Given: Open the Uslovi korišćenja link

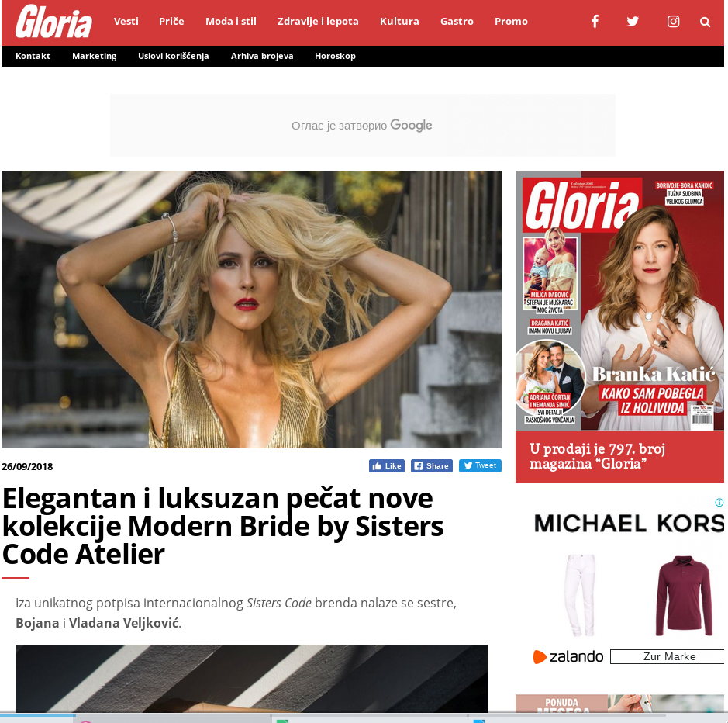Looking at the screenshot, I should 173,56.
